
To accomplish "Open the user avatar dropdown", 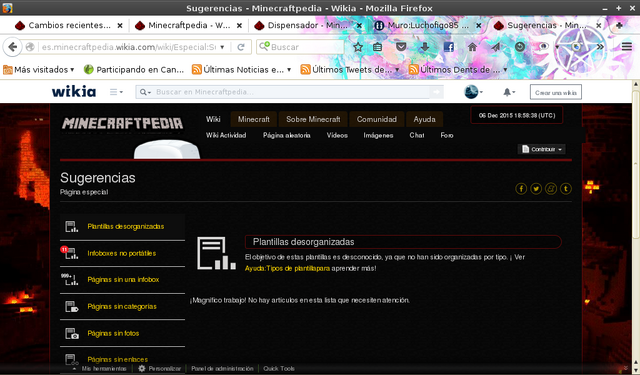I will pyautogui.click(x=473, y=92).
